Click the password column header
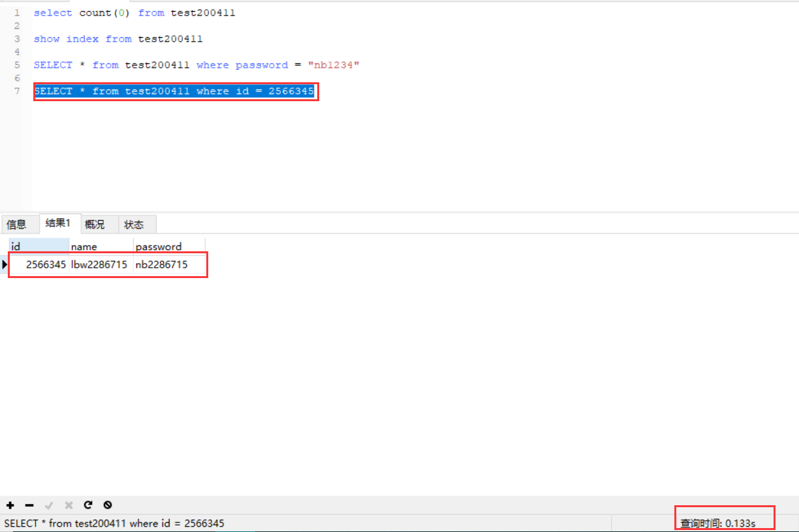799x532 pixels. coord(169,247)
